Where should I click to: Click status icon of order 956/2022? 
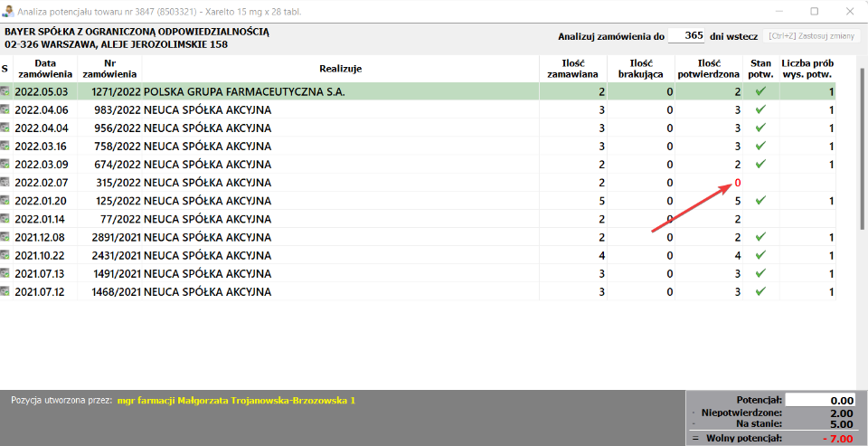5,128
